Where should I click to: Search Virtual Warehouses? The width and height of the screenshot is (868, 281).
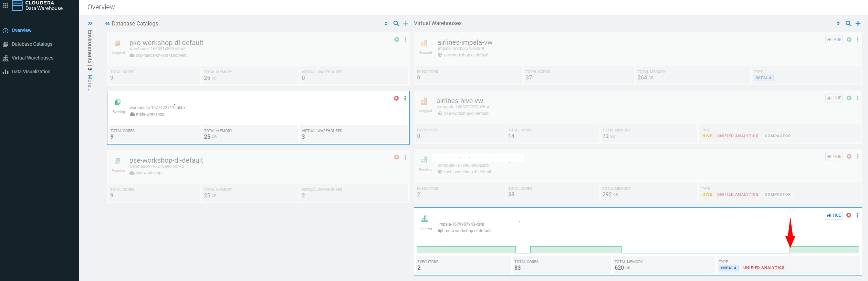point(848,23)
